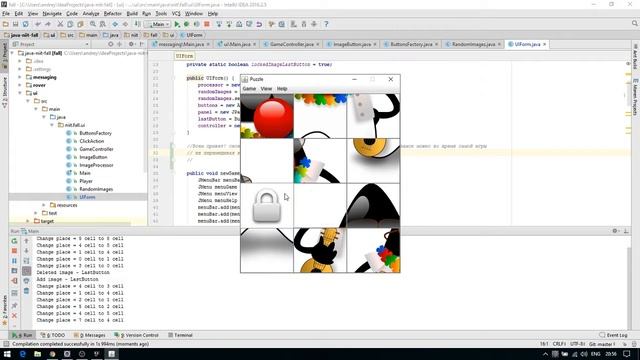Click the Replace toolbar icon

[103, 24]
